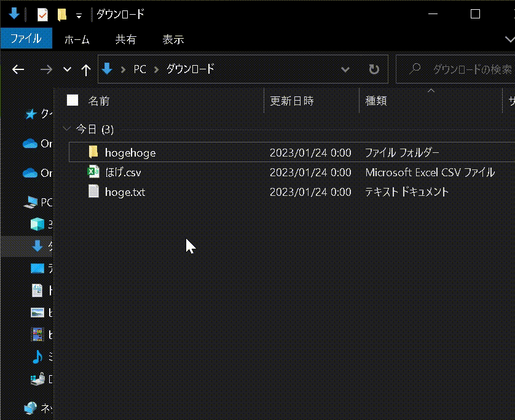
Task: Collapse the 今日 (3) group
Action: [66, 129]
